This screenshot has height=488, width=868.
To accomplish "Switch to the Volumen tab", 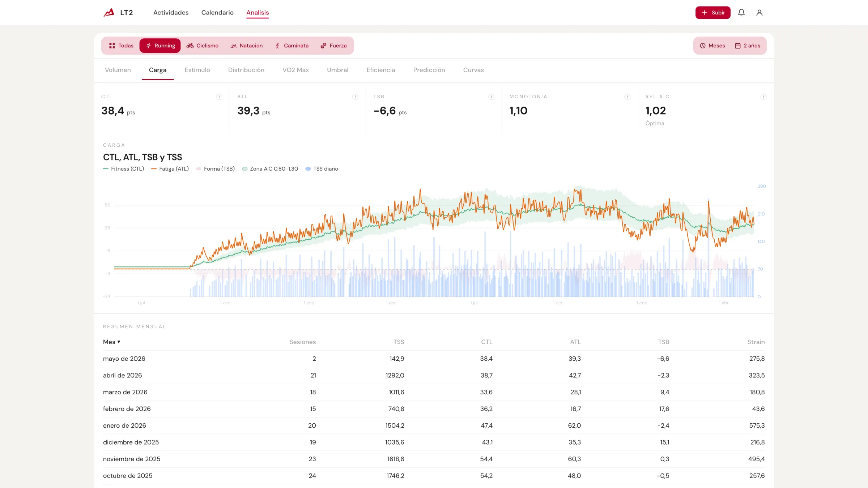I will (118, 70).
